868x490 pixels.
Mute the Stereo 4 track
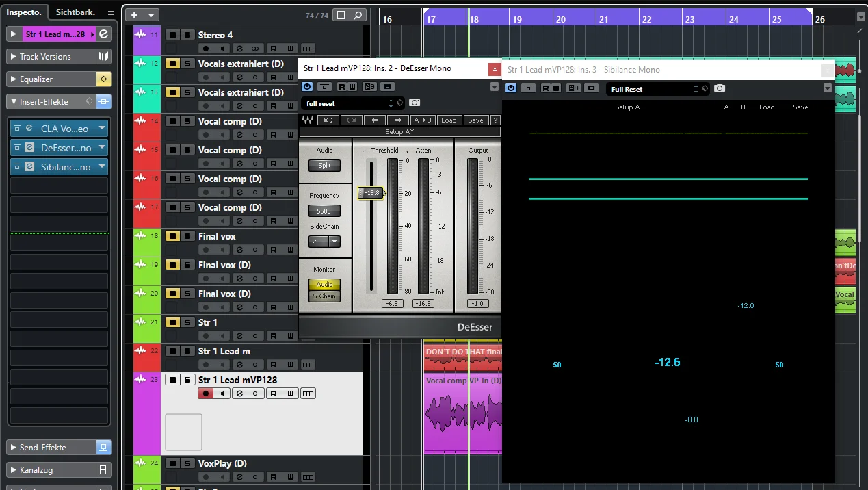[x=172, y=35]
